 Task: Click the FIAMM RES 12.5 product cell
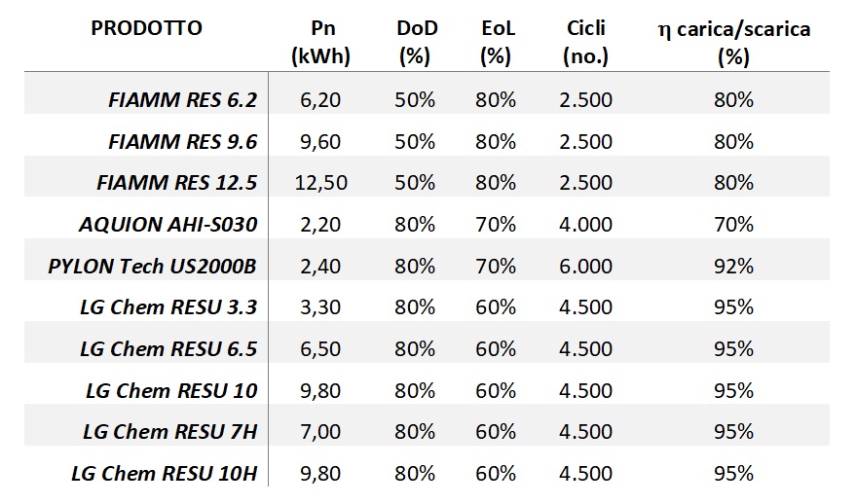(177, 183)
